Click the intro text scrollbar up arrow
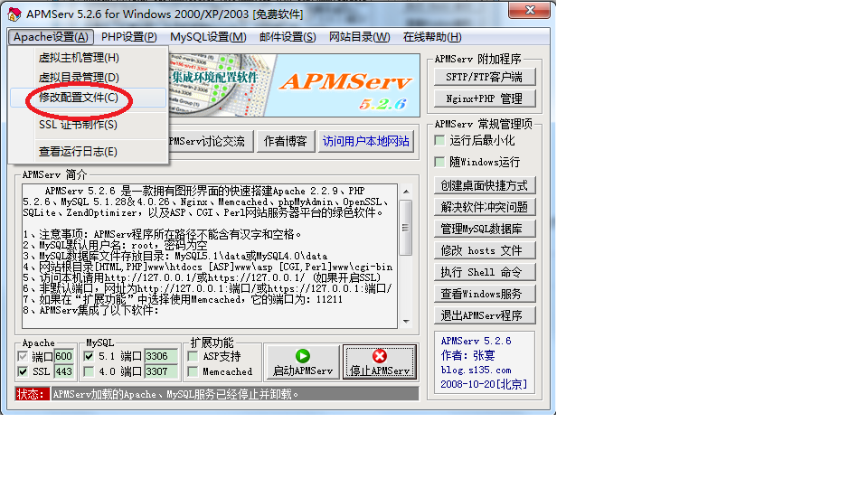 coord(406,192)
